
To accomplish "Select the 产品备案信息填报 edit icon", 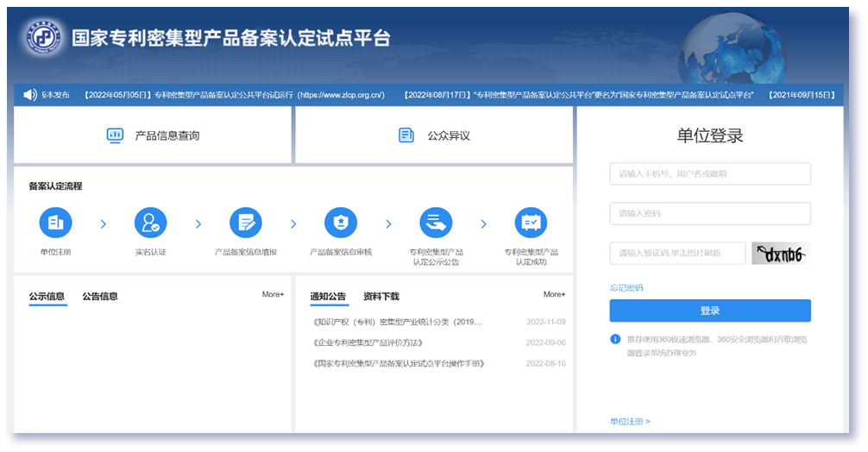I will (246, 223).
